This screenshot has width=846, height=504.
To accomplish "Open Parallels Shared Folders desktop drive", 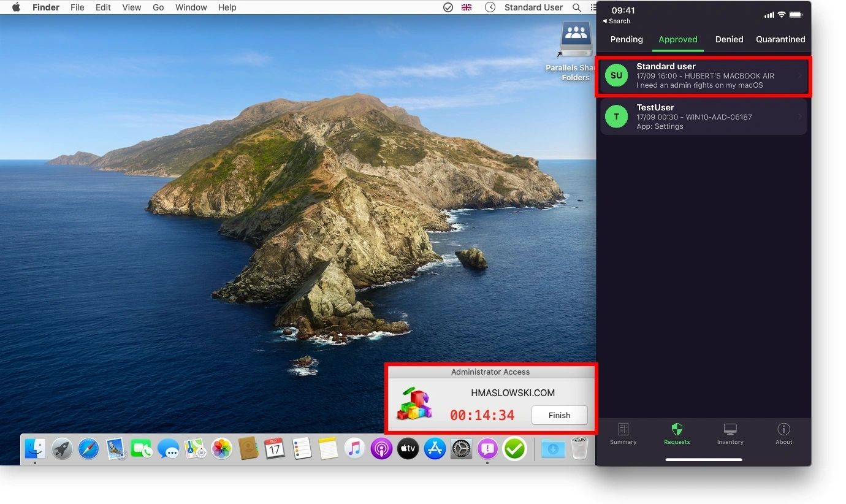I will click(575, 52).
